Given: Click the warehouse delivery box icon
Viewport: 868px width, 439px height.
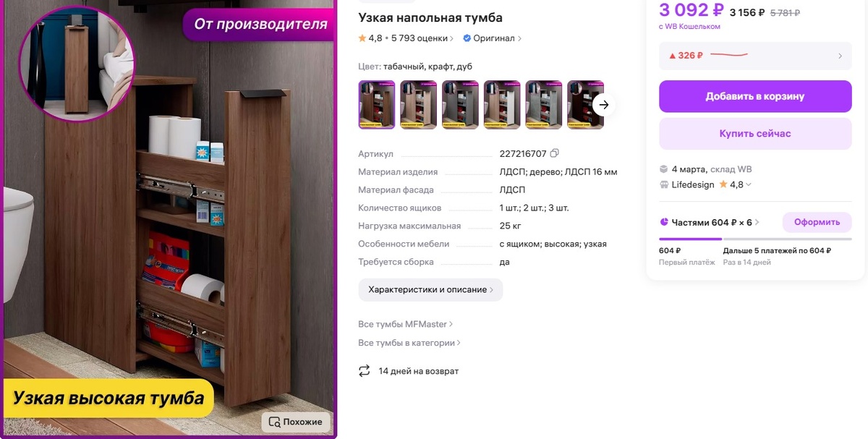Looking at the screenshot, I should point(663,169).
